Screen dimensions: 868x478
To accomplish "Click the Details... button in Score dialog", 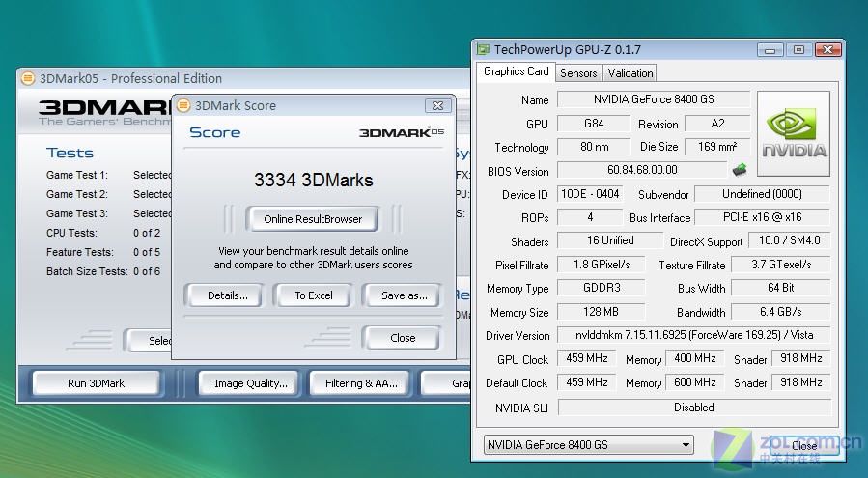I will pyautogui.click(x=227, y=295).
